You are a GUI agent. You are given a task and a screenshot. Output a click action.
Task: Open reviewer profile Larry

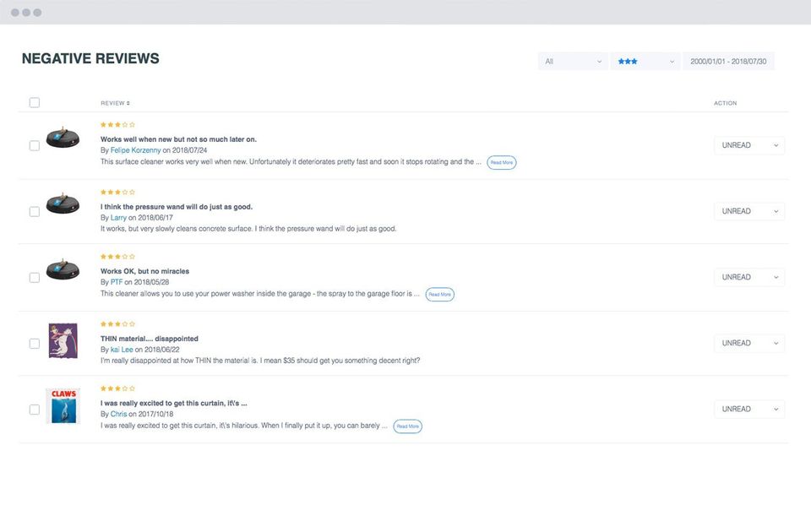tap(118, 218)
